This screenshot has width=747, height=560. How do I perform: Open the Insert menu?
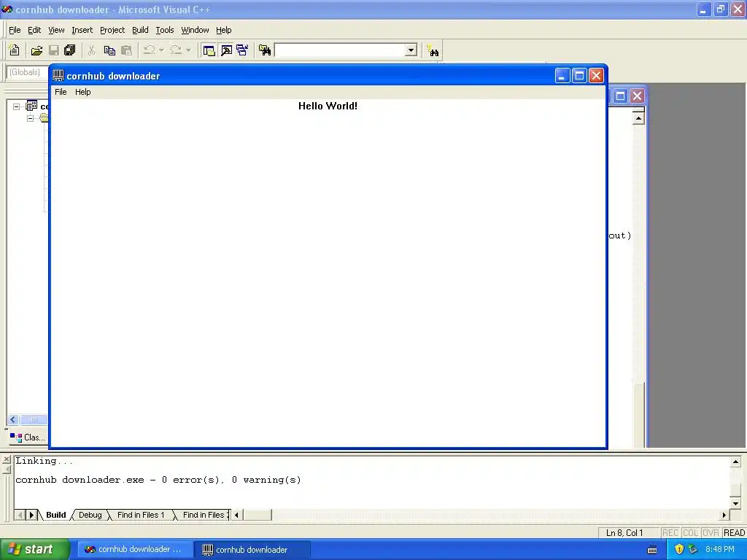pyautogui.click(x=82, y=30)
